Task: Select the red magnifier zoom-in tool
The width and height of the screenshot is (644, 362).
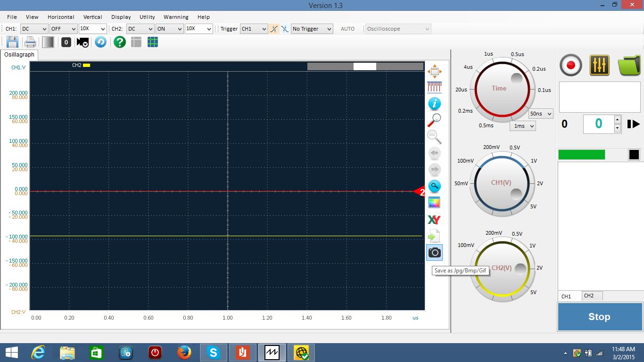Action: (x=434, y=120)
